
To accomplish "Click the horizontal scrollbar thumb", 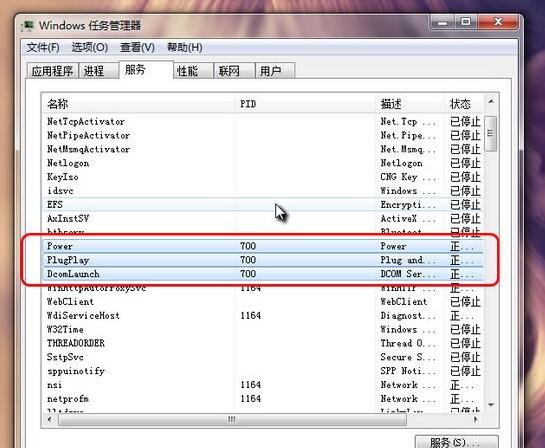I will click(x=232, y=419).
